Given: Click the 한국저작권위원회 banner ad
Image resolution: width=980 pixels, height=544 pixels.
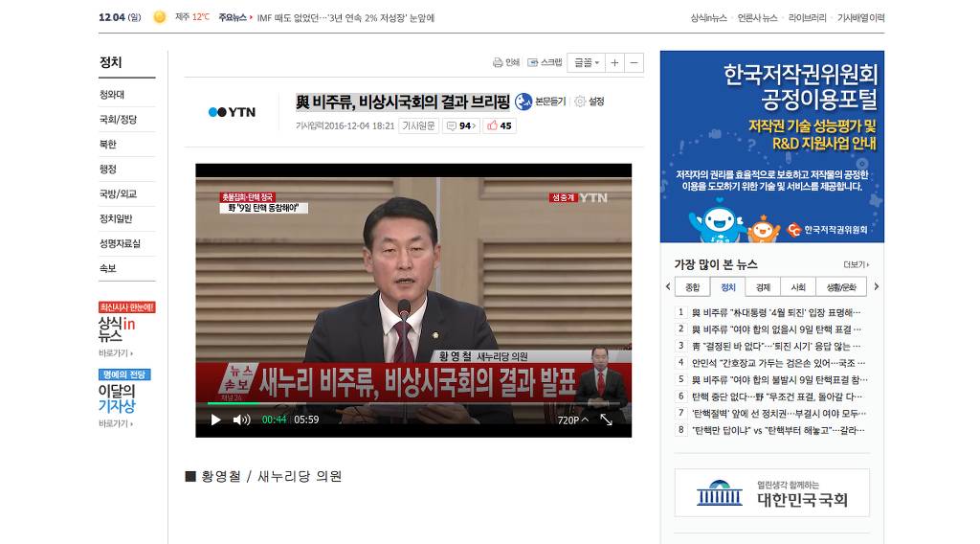Looking at the screenshot, I should click(x=772, y=147).
